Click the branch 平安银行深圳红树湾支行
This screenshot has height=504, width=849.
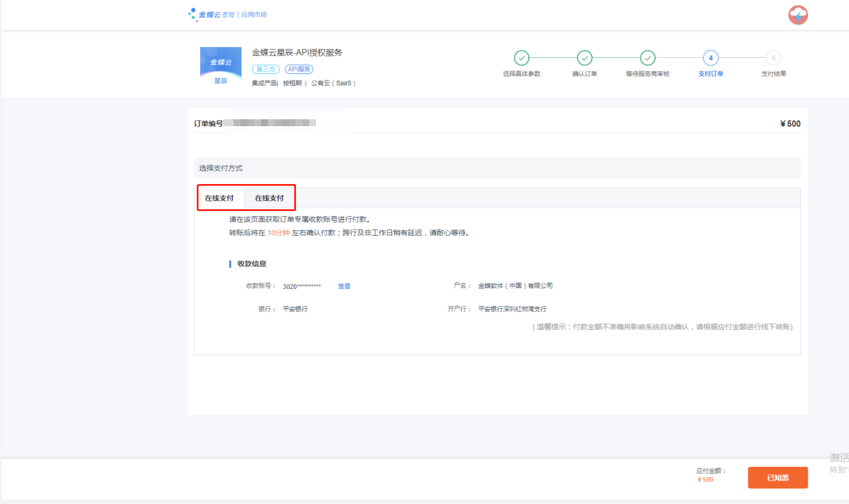(x=512, y=309)
